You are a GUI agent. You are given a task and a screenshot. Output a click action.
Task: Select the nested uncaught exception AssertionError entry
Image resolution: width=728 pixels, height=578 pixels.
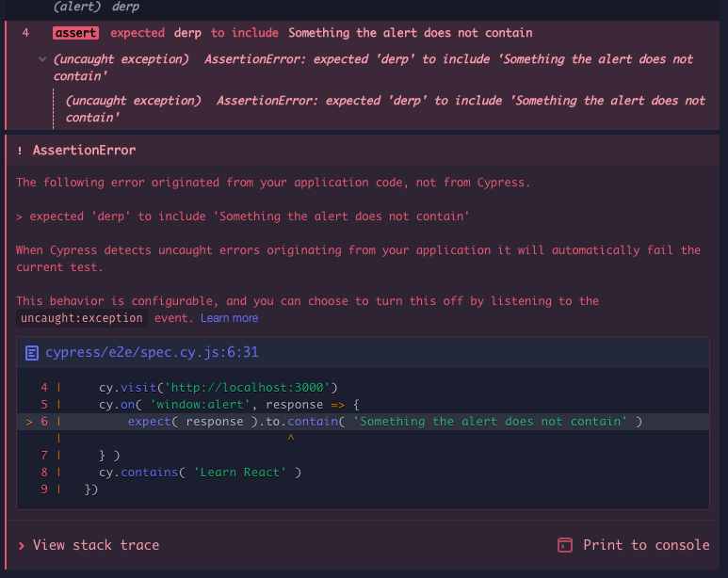coord(385,109)
